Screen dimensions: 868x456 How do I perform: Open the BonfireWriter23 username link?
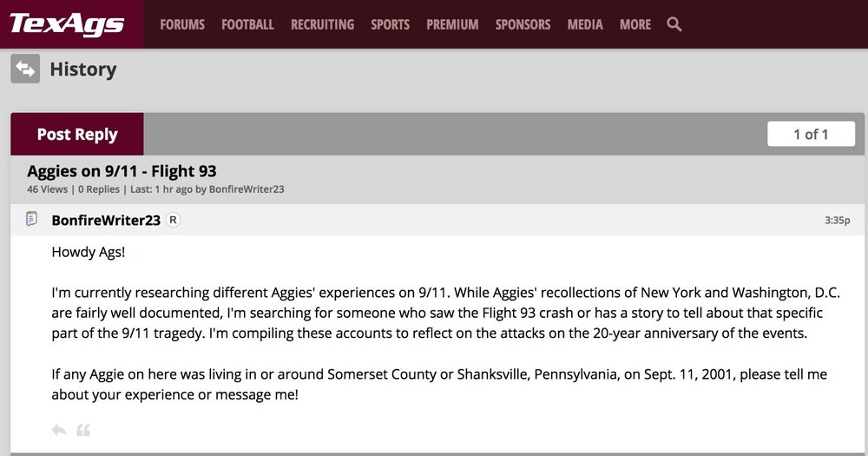coord(106,220)
